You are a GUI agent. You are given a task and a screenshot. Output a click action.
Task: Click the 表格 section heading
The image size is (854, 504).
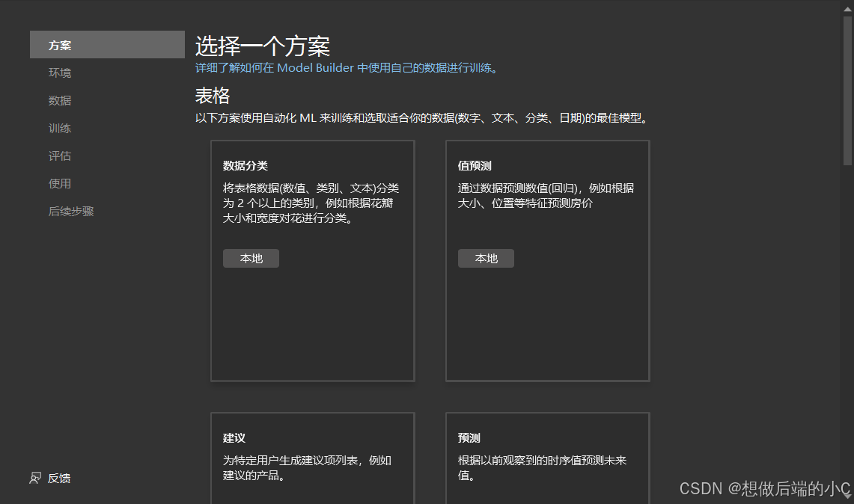pos(213,96)
